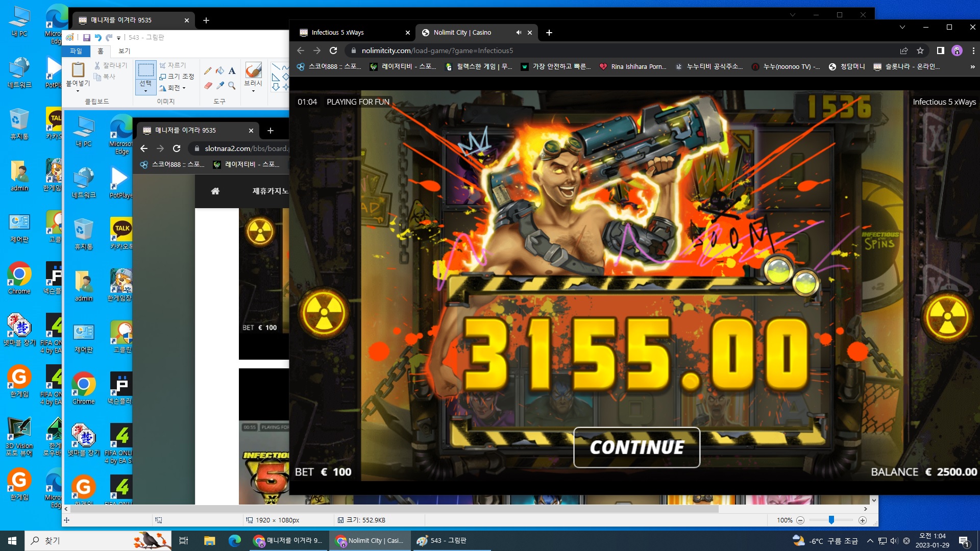The width and height of the screenshot is (980, 551).
Task: Select the Text tool in Paint
Action: pyautogui.click(x=232, y=70)
